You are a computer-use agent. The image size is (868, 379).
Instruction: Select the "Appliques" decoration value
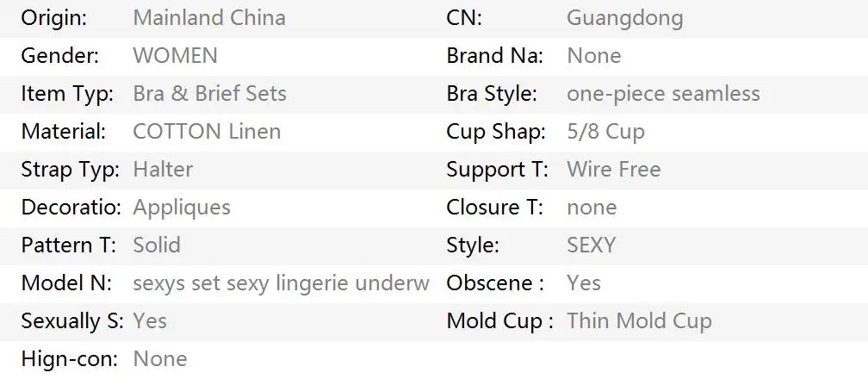182,208
